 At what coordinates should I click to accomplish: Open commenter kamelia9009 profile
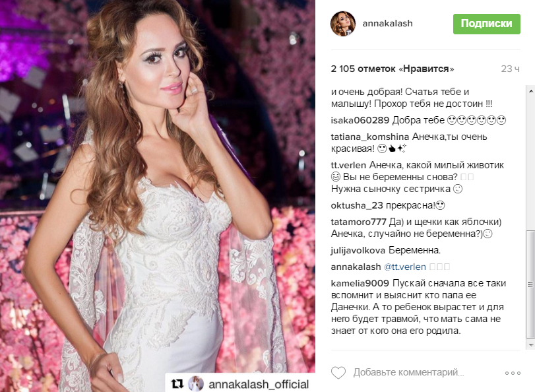click(360, 283)
